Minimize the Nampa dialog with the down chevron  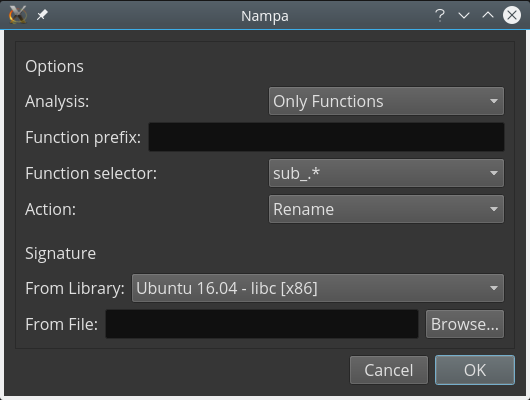pyautogui.click(x=464, y=15)
